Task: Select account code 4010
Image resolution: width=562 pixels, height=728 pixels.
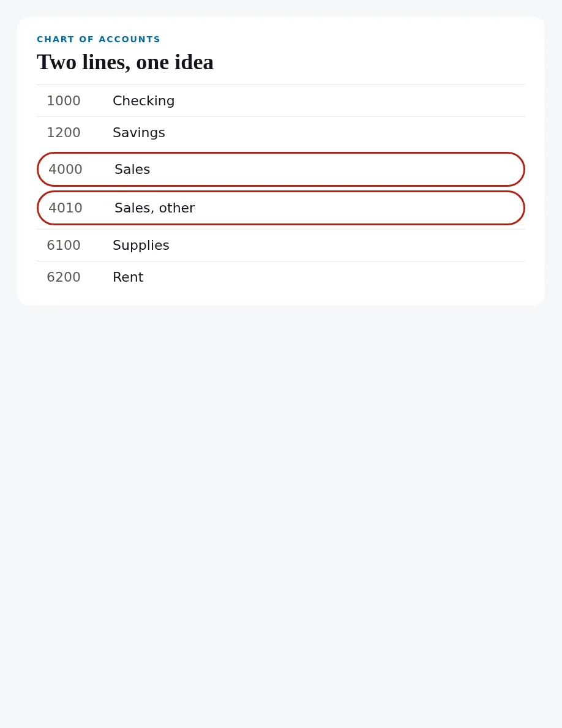Action: click(x=66, y=208)
